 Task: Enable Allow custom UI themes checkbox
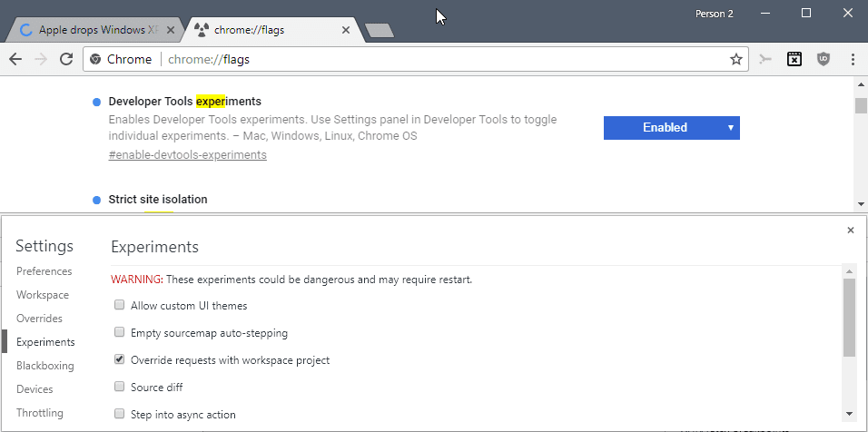pos(119,305)
